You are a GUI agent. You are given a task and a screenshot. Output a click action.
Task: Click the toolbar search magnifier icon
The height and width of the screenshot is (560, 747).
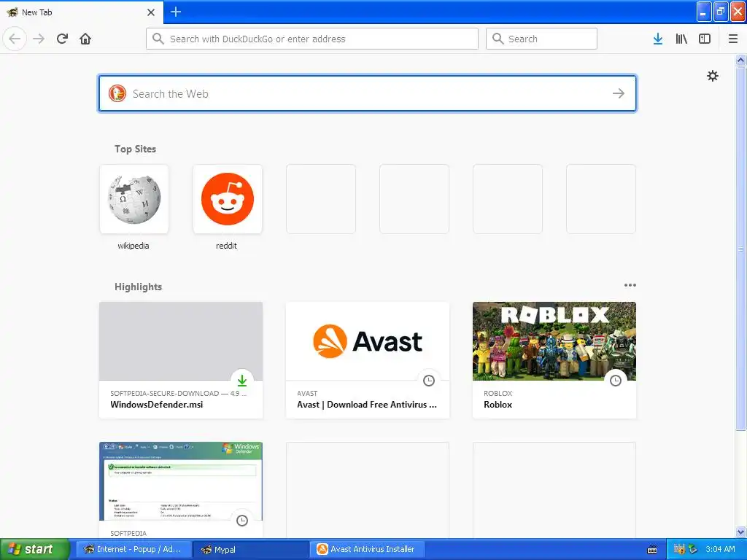tap(498, 39)
